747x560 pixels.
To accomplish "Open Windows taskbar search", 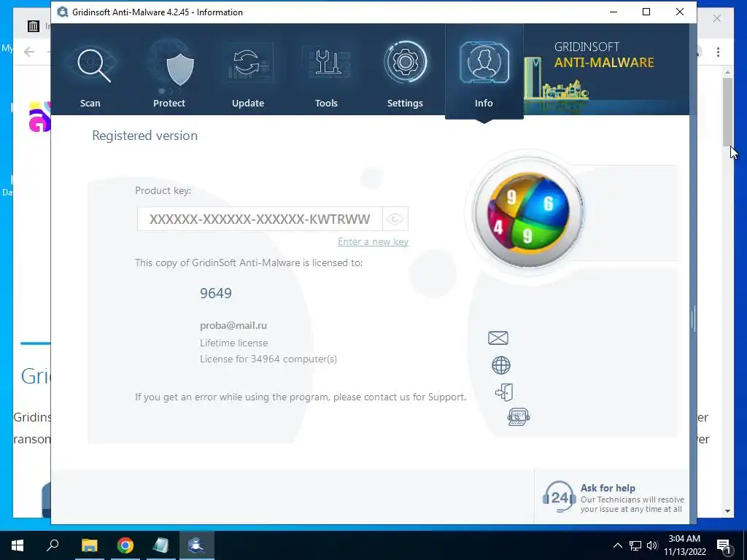I will click(x=53, y=545).
